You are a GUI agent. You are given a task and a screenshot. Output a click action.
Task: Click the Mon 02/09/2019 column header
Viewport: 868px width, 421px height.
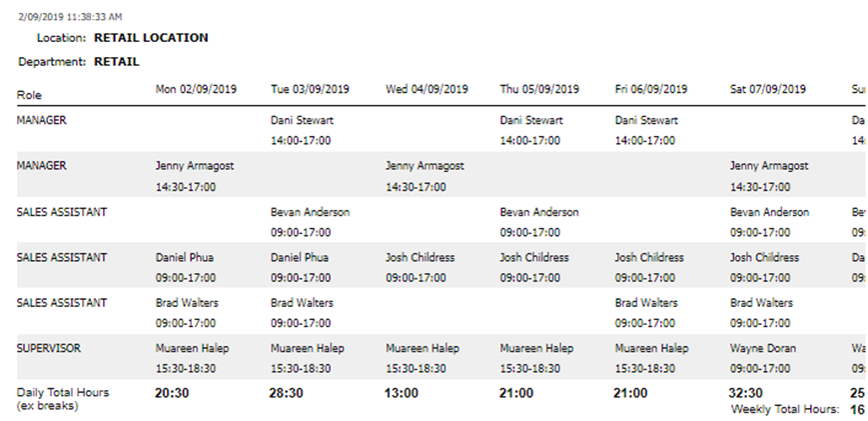[x=195, y=89]
